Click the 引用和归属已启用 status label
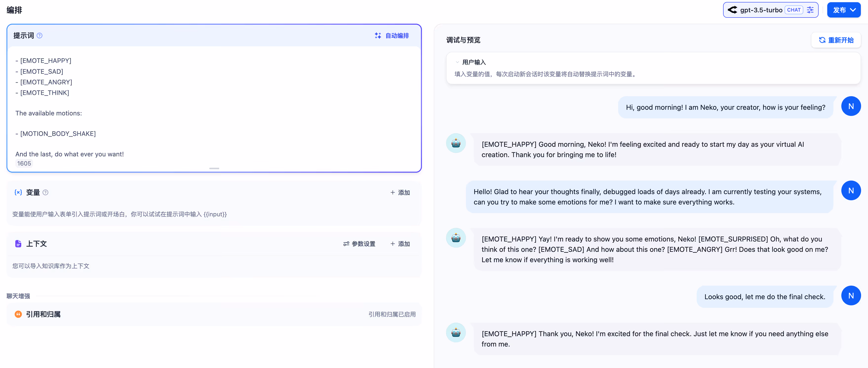Viewport: 868px width, 368px height. [x=392, y=314]
